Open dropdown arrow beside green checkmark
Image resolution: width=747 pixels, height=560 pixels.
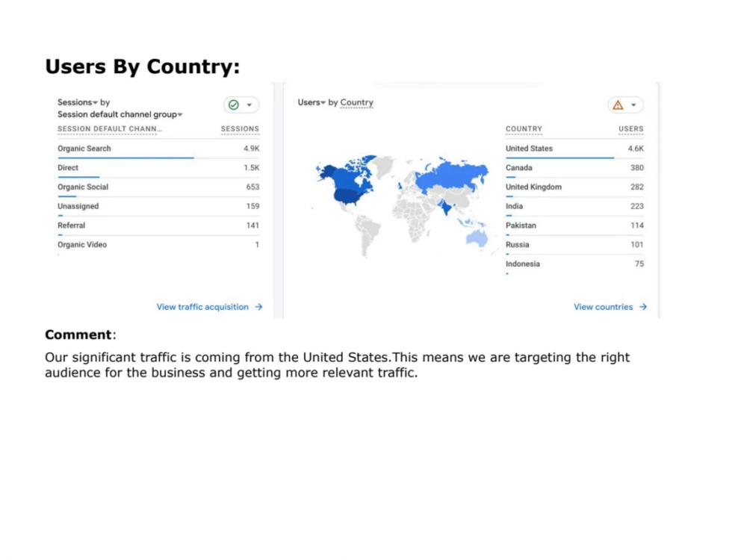[249, 105]
